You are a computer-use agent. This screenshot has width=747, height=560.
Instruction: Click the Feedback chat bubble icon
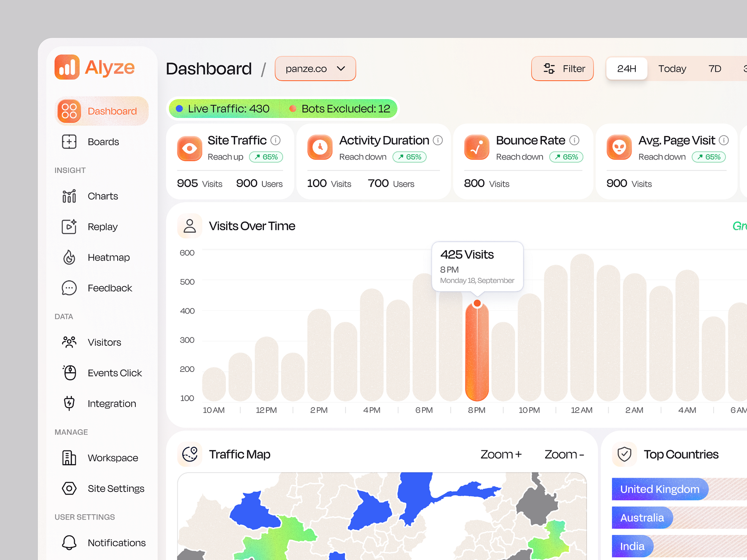click(x=69, y=288)
